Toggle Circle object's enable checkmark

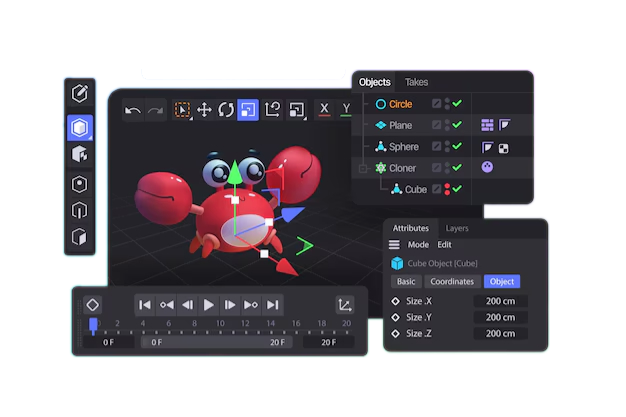click(458, 103)
